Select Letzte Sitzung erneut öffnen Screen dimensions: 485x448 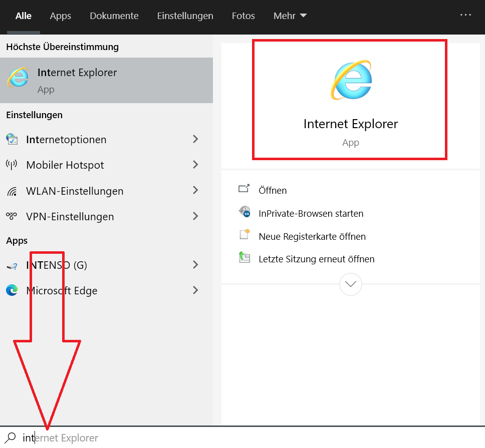317,259
